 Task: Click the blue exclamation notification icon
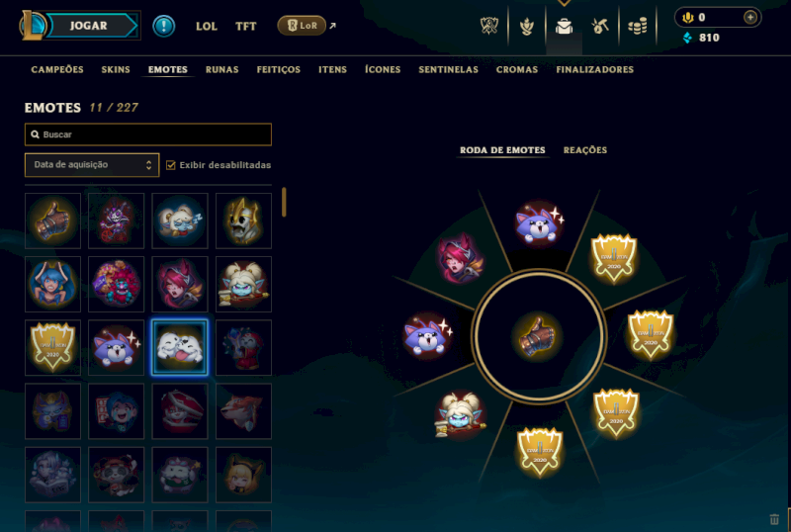coord(163,26)
